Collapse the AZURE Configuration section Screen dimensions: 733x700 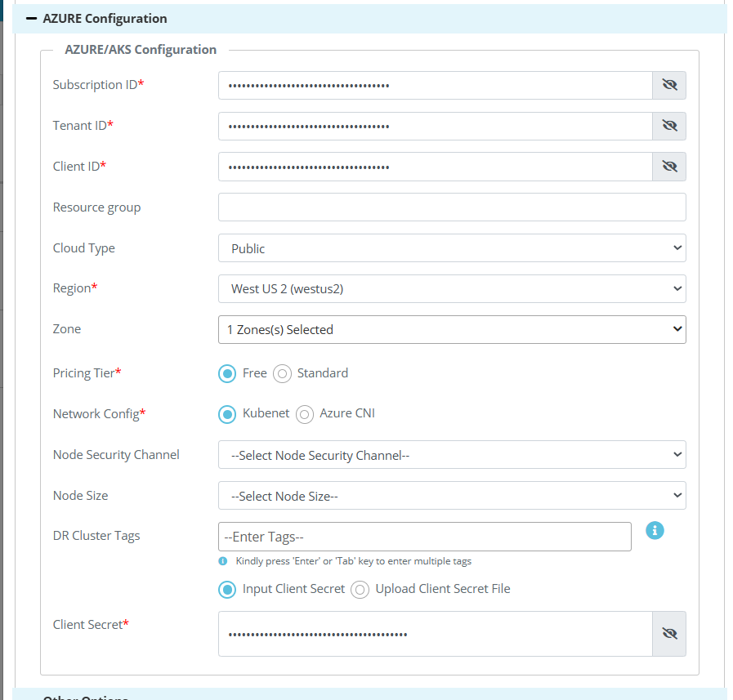[31, 19]
